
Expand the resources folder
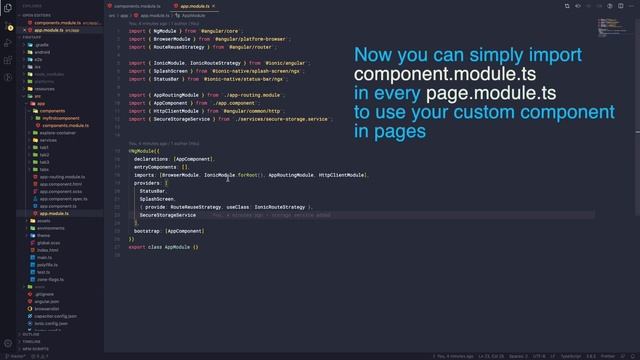[44, 89]
